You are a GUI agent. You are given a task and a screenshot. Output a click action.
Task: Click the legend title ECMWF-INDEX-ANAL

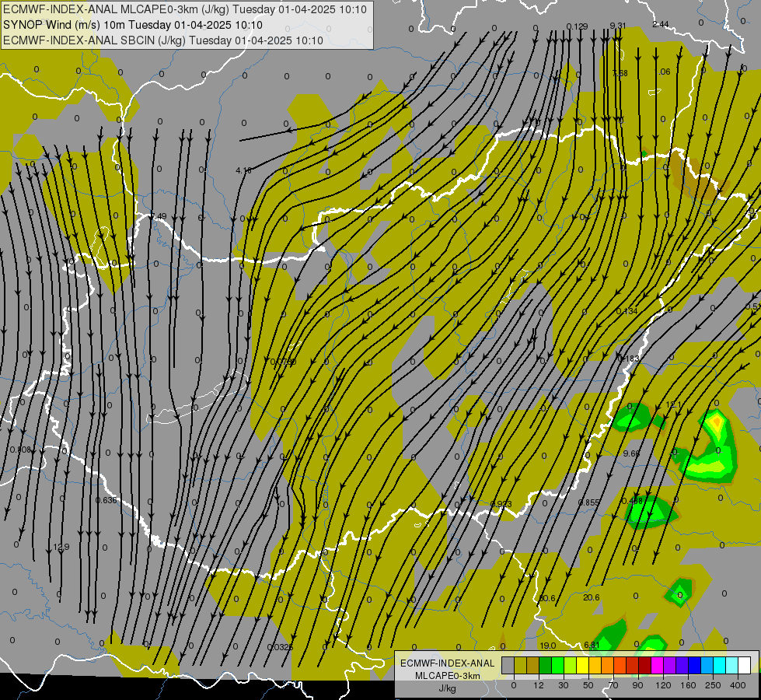pyautogui.click(x=448, y=663)
